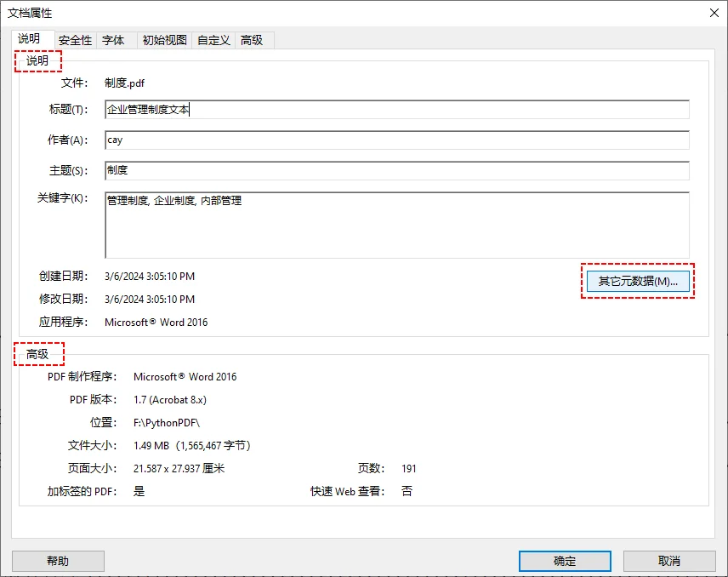Click the file name 制度.pdf
The width and height of the screenshot is (728, 577).
pyautogui.click(x=124, y=83)
